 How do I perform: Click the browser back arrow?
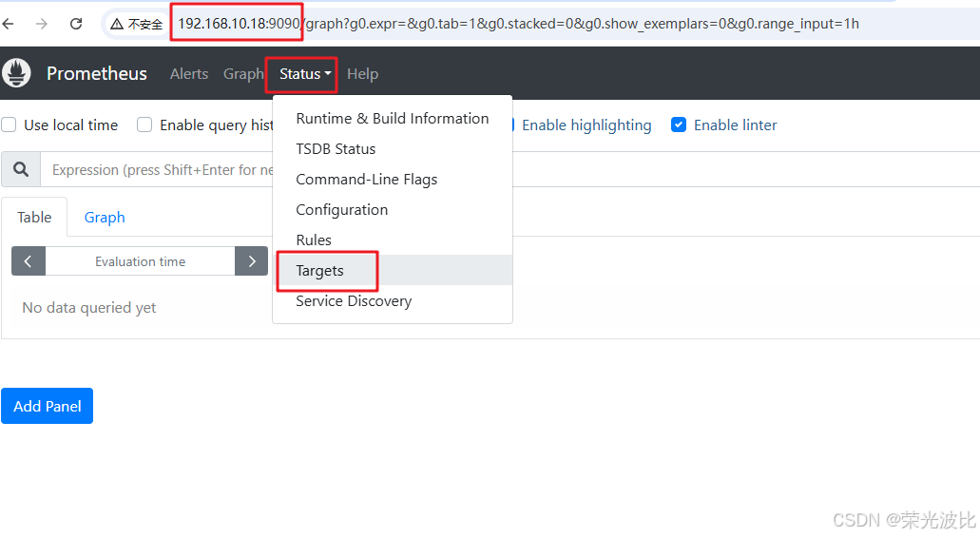pos(9,25)
